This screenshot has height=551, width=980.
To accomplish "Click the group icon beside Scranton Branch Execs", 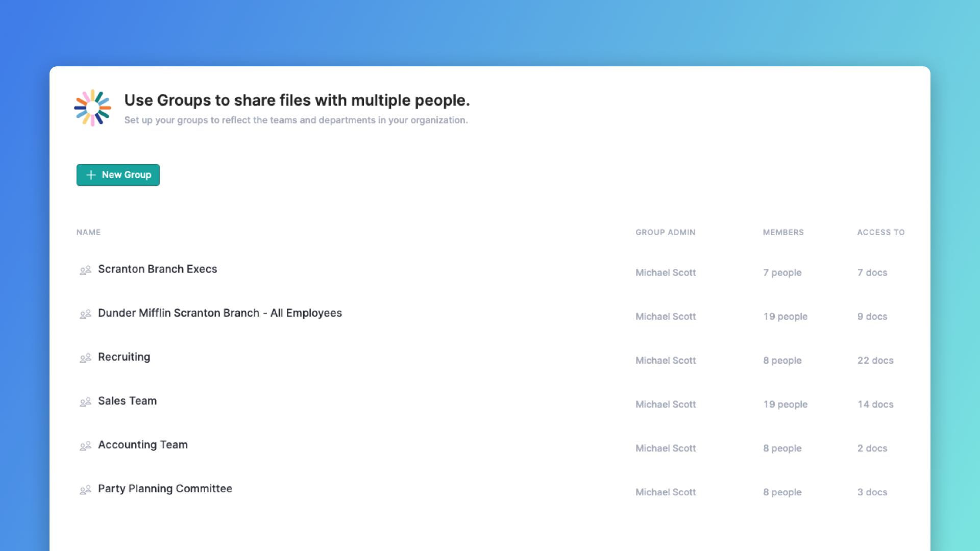I will pos(86,270).
